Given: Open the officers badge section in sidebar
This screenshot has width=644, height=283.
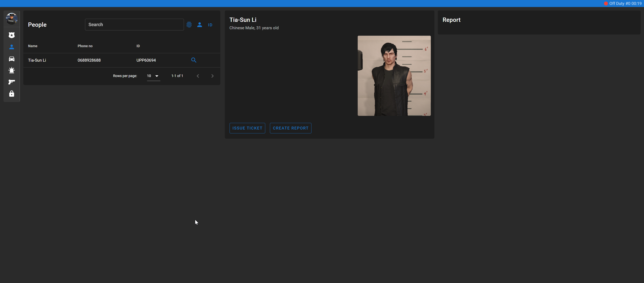Looking at the screenshot, I should (12, 35).
